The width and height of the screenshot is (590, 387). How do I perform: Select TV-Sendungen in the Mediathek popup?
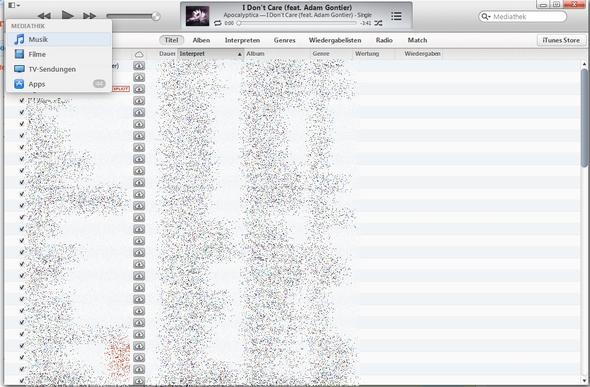[x=59, y=69]
